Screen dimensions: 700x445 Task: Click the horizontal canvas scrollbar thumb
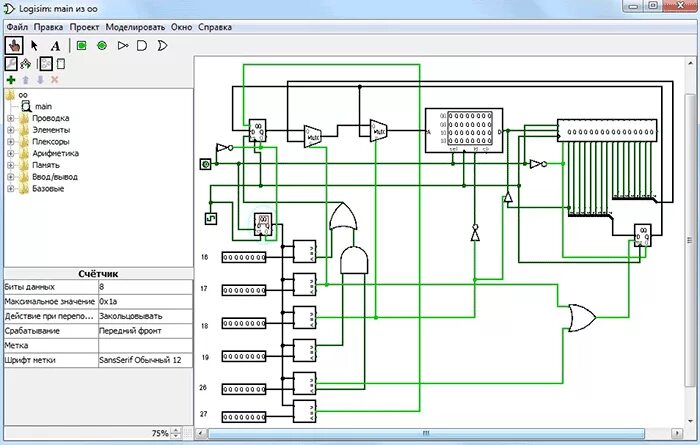426,433
